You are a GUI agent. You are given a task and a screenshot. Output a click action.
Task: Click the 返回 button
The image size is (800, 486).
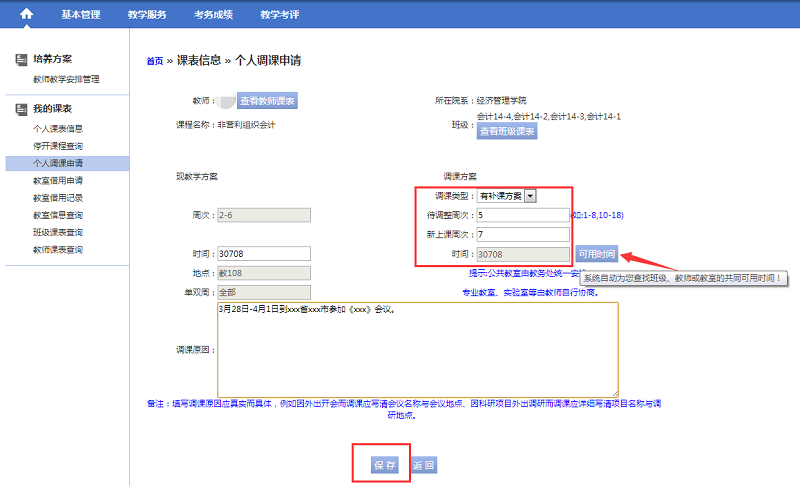point(423,465)
